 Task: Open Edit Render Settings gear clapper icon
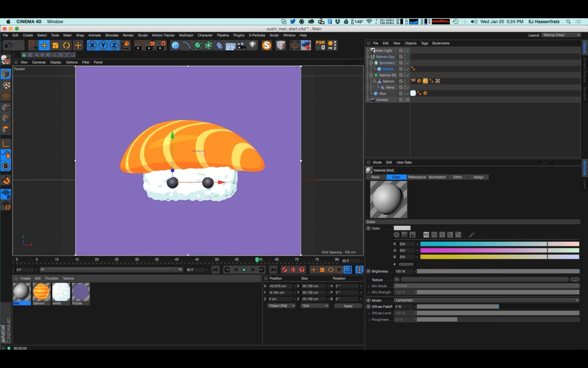tap(161, 46)
